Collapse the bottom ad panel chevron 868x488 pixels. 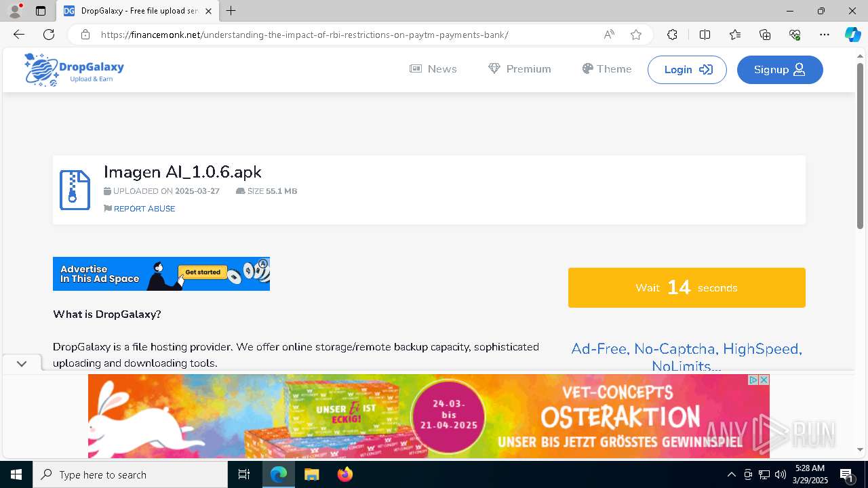(x=22, y=363)
